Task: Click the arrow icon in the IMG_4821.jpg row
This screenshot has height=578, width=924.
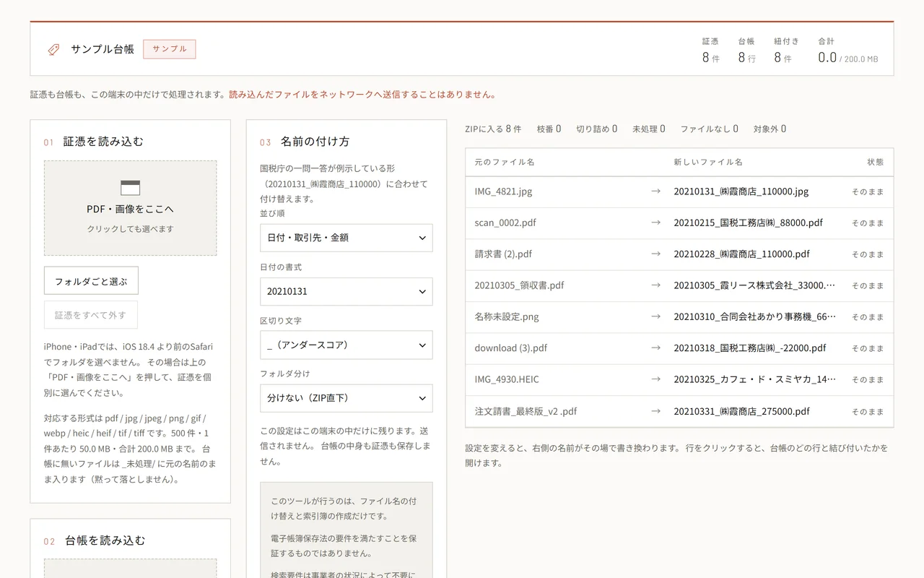Action: (655, 191)
